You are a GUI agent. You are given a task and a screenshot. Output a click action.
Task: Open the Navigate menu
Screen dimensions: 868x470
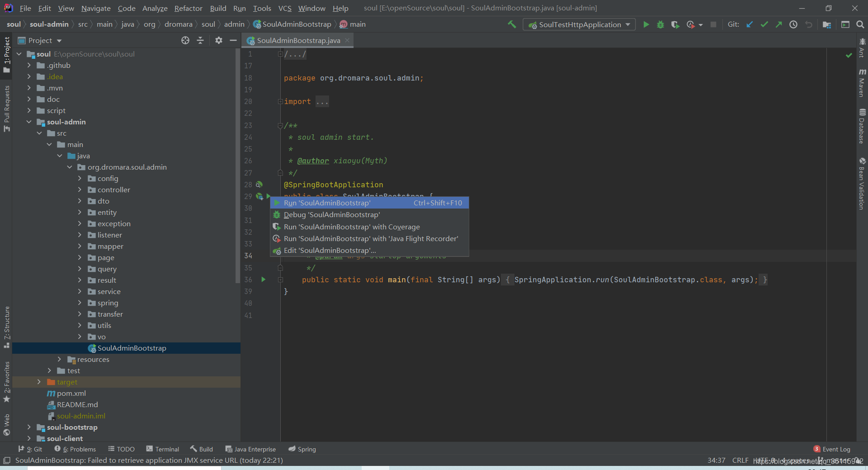96,8
